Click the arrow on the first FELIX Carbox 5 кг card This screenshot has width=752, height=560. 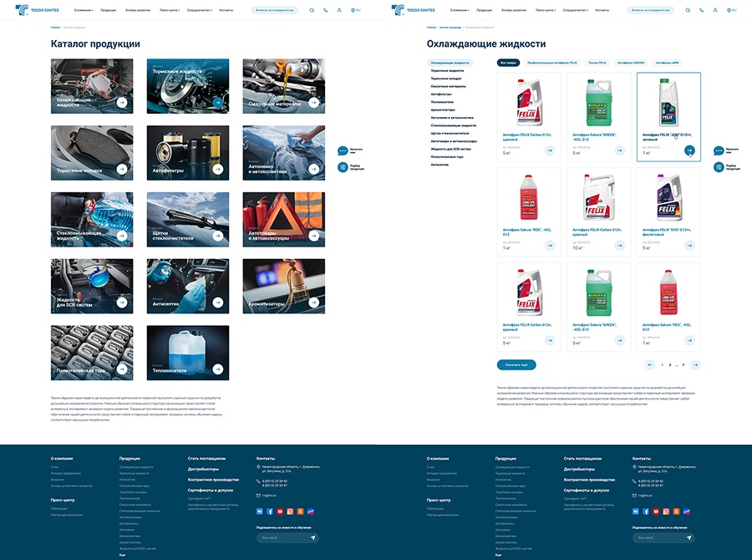(x=550, y=150)
